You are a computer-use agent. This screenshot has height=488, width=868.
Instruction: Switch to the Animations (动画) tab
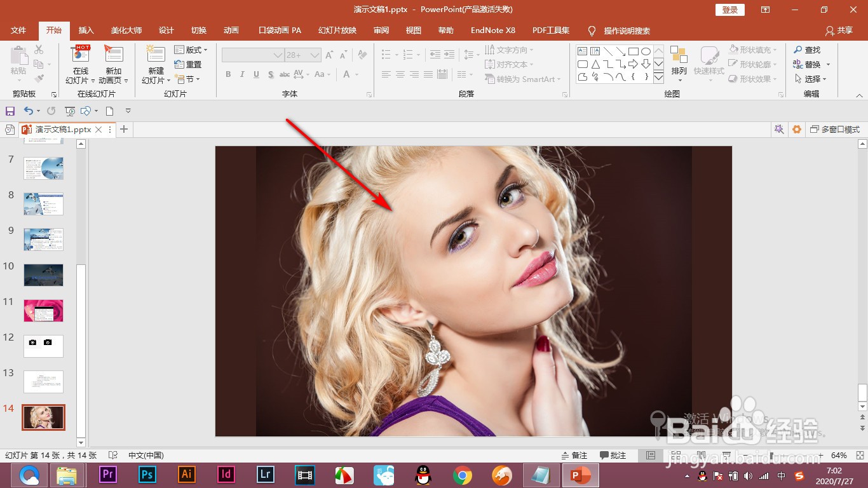tap(231, 30)
